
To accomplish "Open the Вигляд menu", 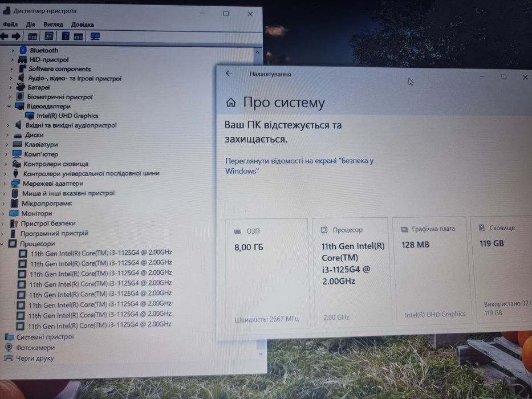I will pos(53,25).
